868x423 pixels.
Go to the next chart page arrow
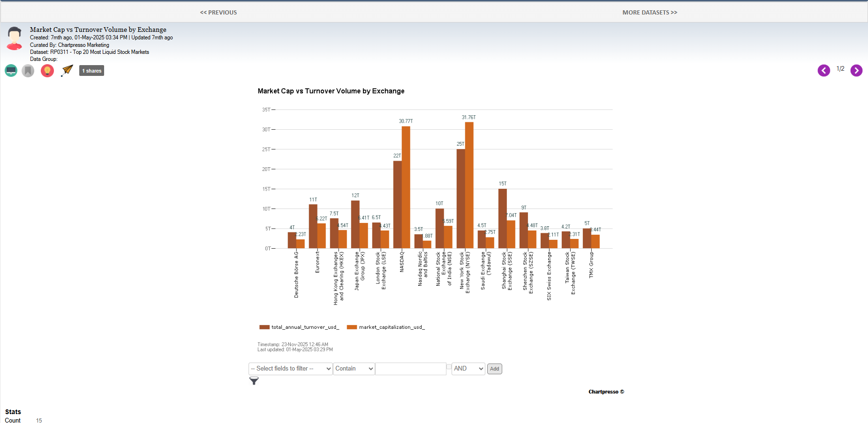856,70
